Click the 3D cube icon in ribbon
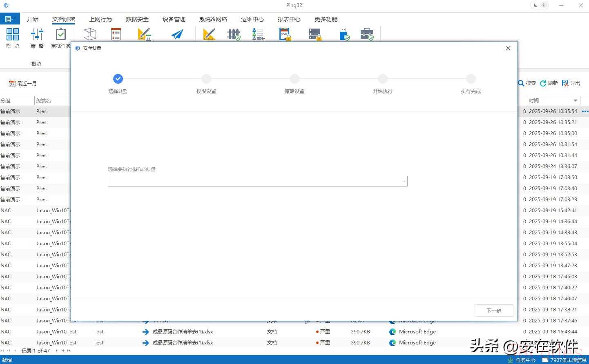The image size is (589, 364). 89,34
